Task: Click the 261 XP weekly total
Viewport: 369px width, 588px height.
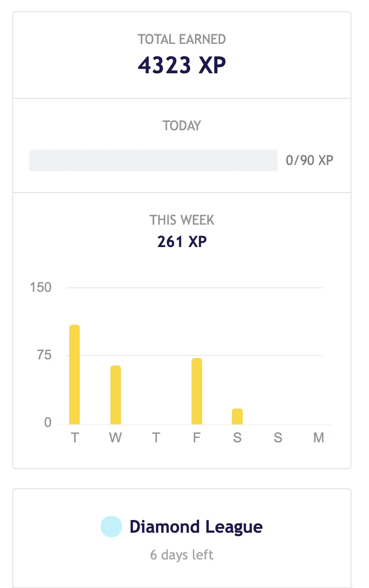Action: [182, 242]
